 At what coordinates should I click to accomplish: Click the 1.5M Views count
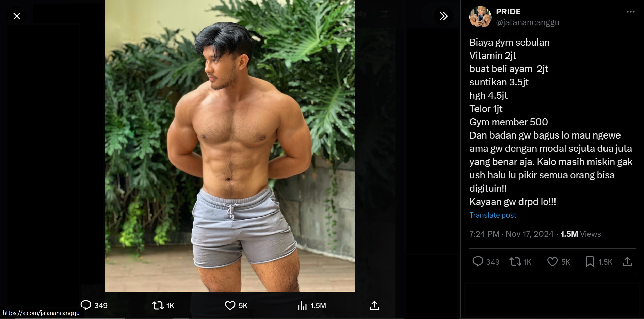coord(581,234)
